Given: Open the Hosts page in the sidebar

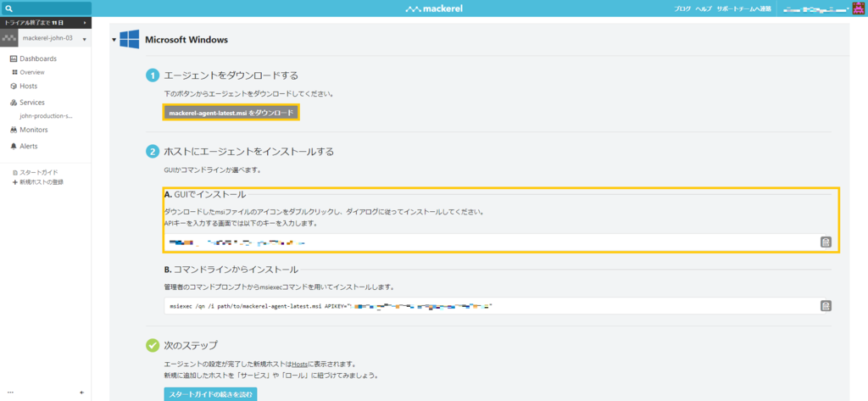Looking at the screenshot, I should tap(29, 86).
